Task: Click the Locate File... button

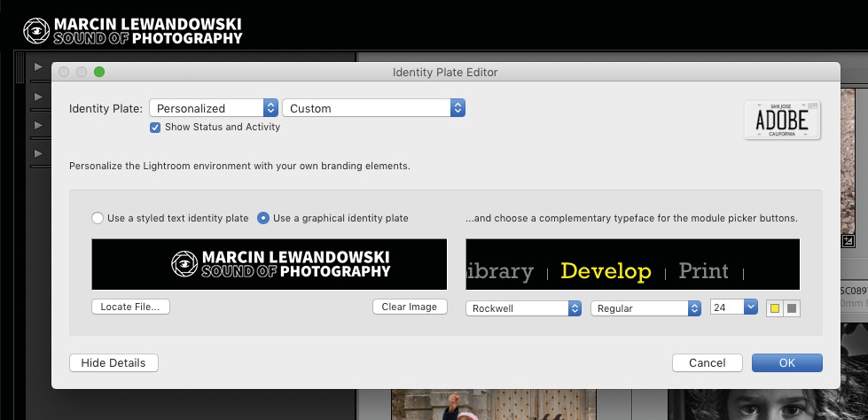Action: 130,307
